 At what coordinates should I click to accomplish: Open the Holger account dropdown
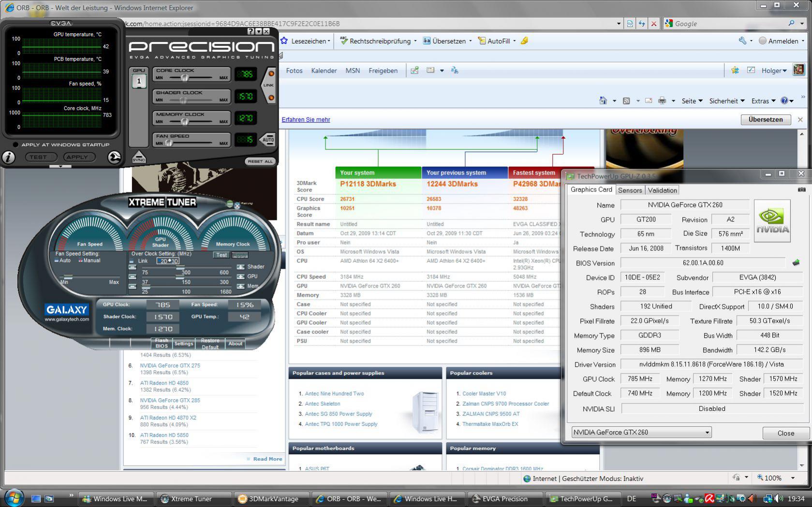(x=774, y=71)
